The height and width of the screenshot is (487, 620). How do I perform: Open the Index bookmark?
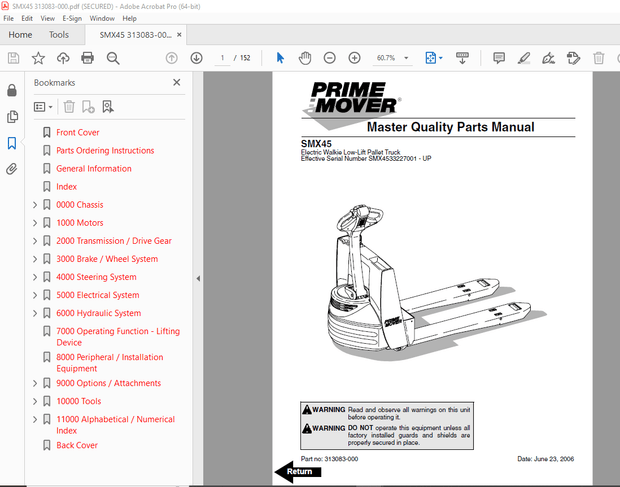(x=66, y=187)
